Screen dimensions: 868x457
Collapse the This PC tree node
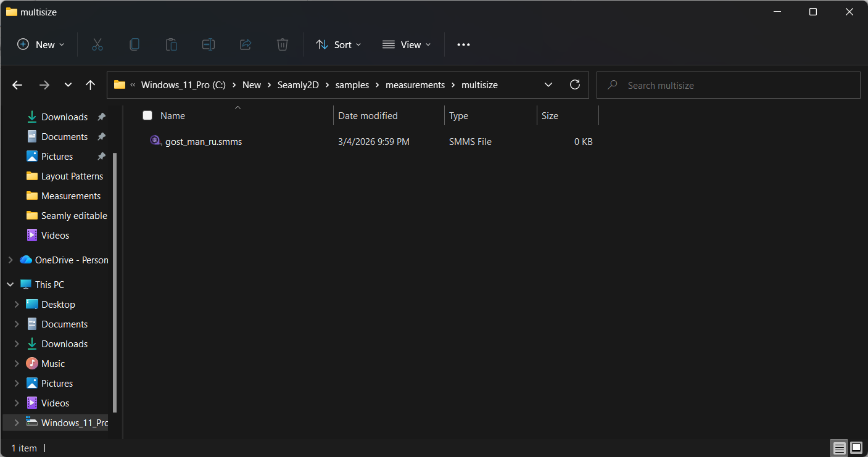[x=10, y=285]
